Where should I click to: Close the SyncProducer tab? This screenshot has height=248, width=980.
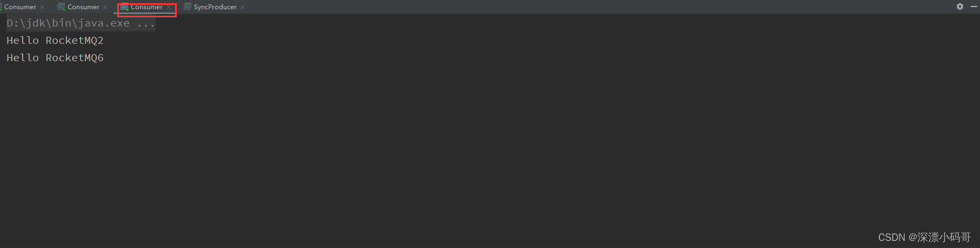click(243, 7)
